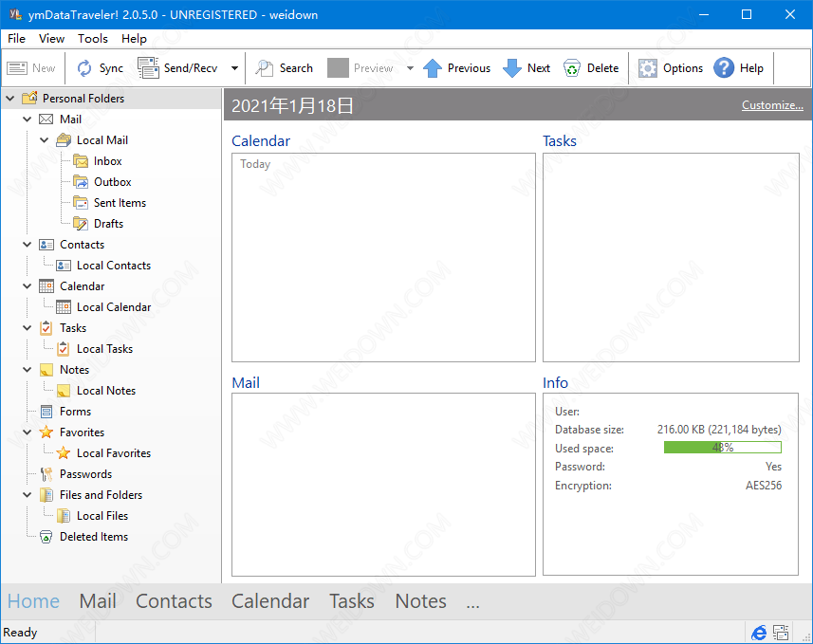This screenshot has width=813, height=644.
Task: Select the Local Calendar grid icon
Action: [x=64, y=307]
